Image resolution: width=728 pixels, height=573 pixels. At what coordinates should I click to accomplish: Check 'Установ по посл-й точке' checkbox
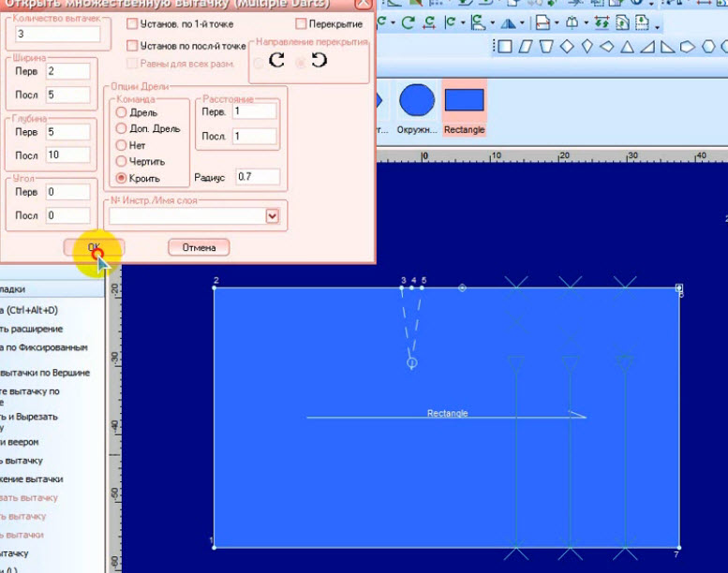(132, 46)
